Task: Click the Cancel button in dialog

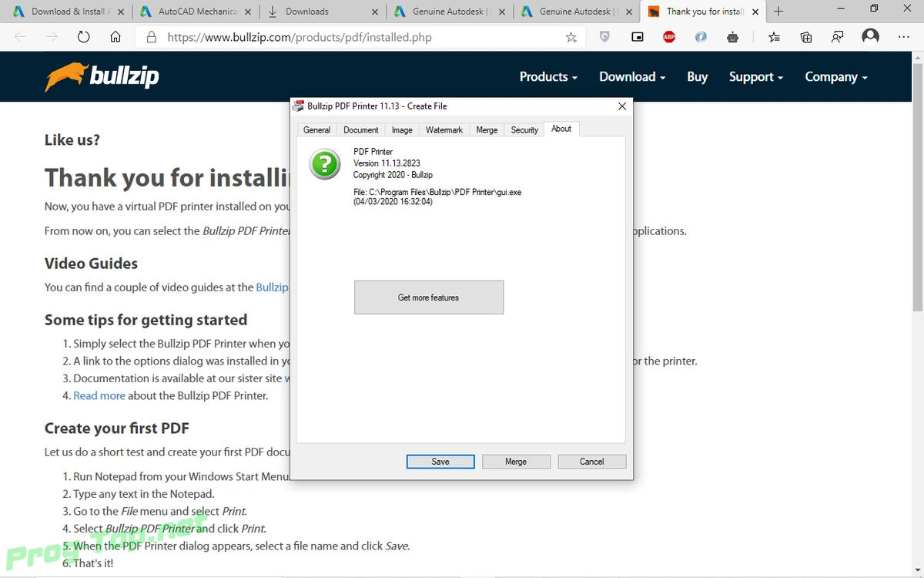Action: click(x=592, y=462)
